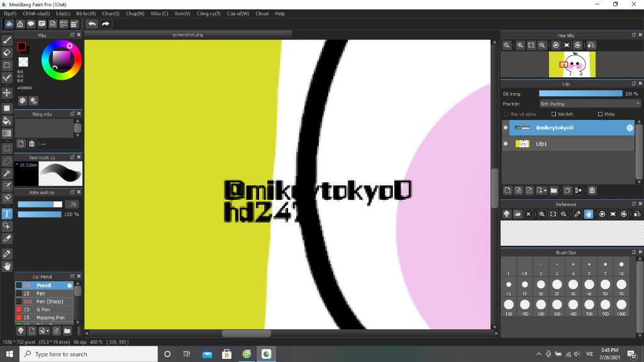Open folder icon in Reference panel
Screen dimensions: 644x362
tap(518, 214)
